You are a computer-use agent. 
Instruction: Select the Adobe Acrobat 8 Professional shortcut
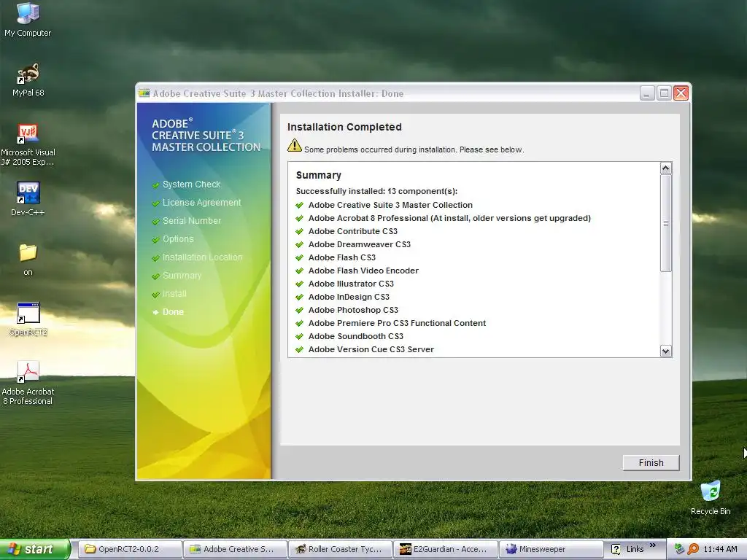click(x=28, y=383)
